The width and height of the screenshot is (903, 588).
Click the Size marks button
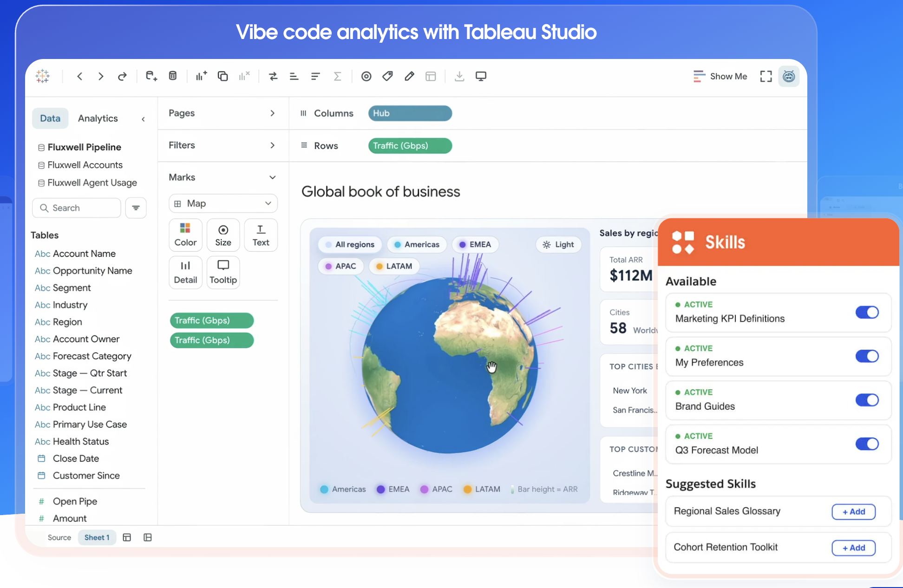(223, 235)
